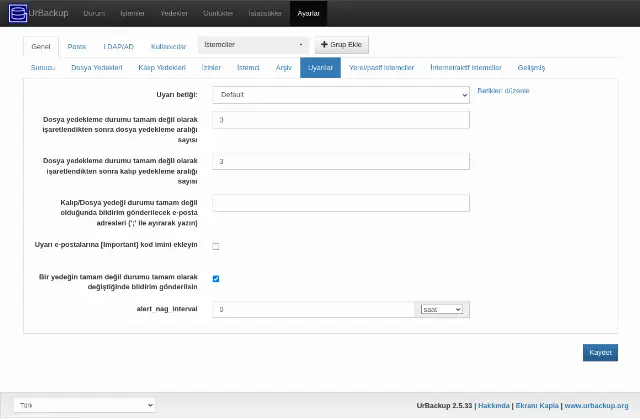Open the saat unit dropdown
Viewport: 640px width, 420px height.
(x=442, y=309)
